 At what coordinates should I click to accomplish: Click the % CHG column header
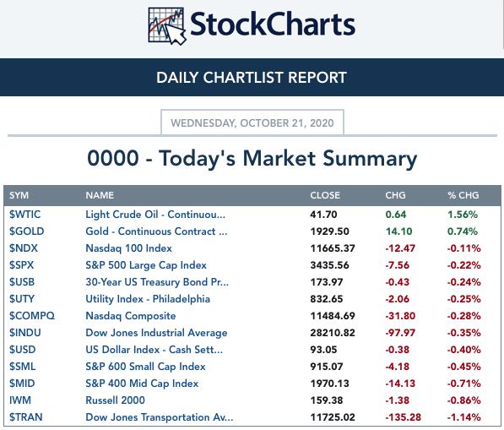[x=463, y=195]
